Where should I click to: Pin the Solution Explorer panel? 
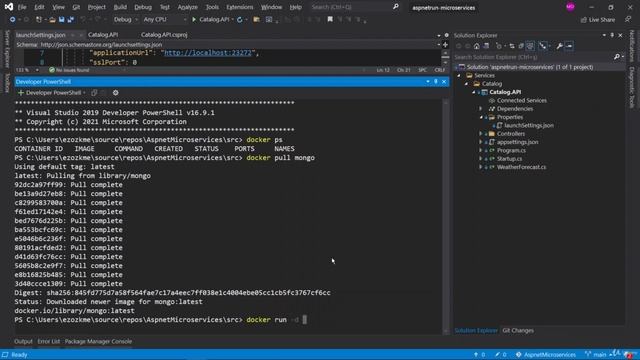click(612, 36)
